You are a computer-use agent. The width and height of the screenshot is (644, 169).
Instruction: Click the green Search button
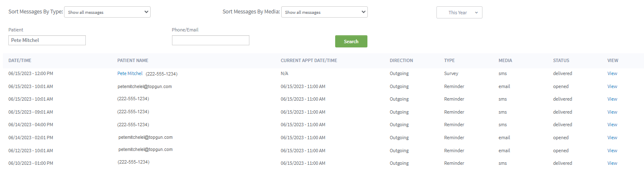(x=351, y=42)
